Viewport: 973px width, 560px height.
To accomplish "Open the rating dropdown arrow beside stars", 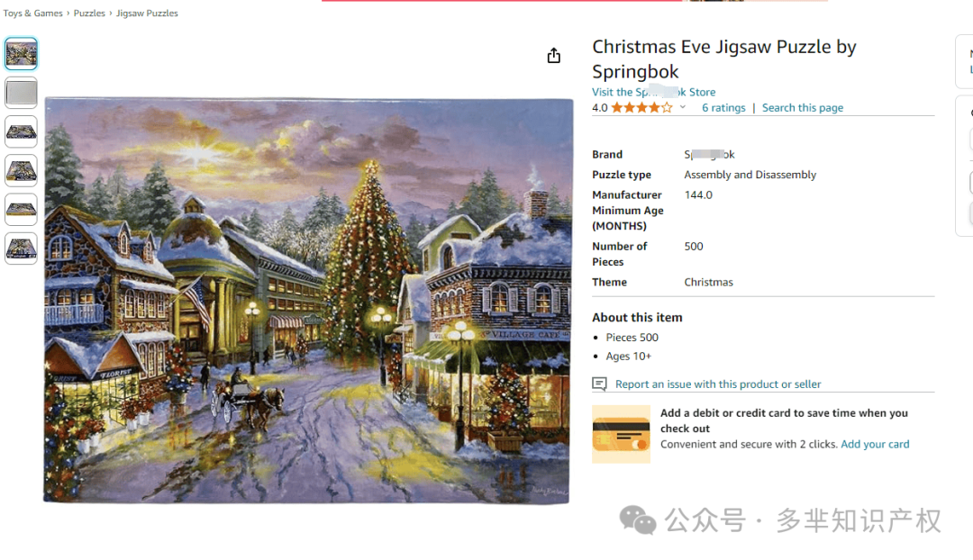I will coord(683,107).
